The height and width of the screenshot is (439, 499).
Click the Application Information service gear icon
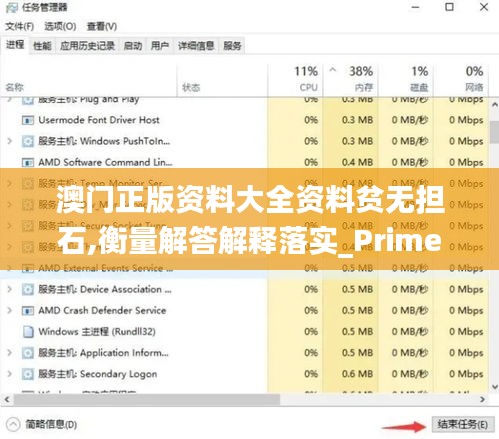(28, 353)
